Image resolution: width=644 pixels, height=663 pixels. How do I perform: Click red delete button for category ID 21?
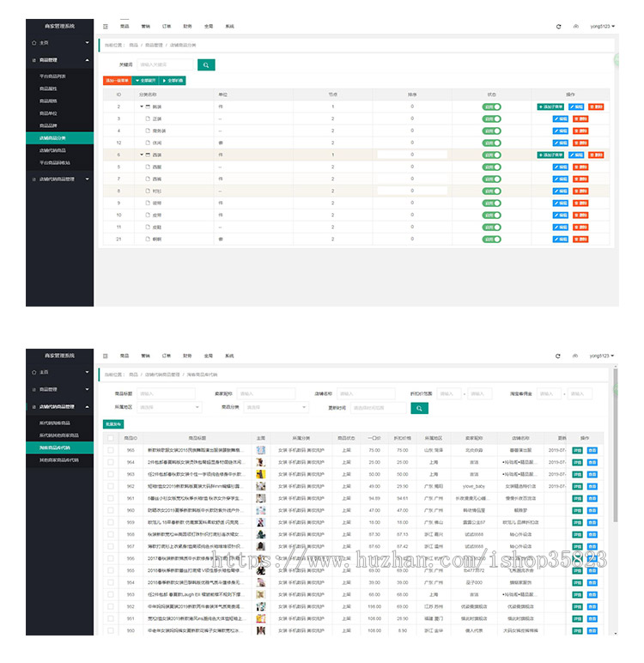coord(580,240)
